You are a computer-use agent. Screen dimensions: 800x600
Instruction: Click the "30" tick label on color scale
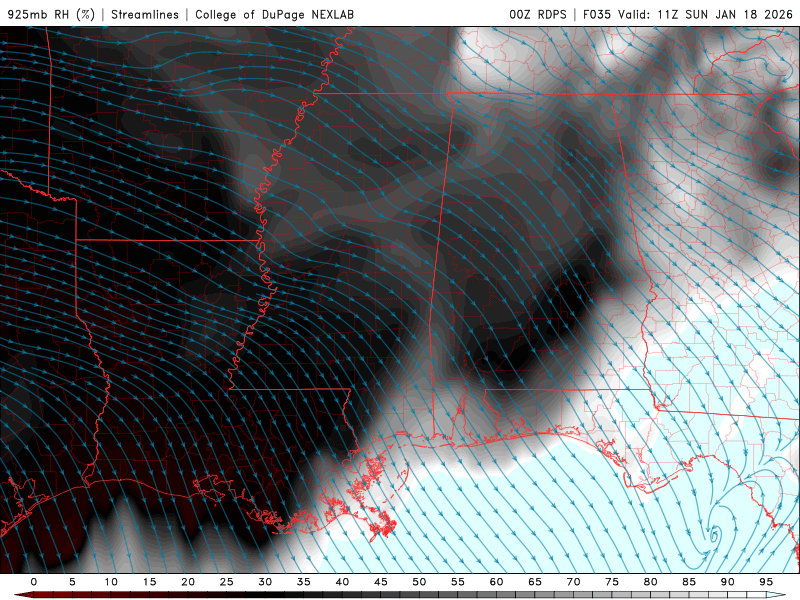tap(265, 582)
